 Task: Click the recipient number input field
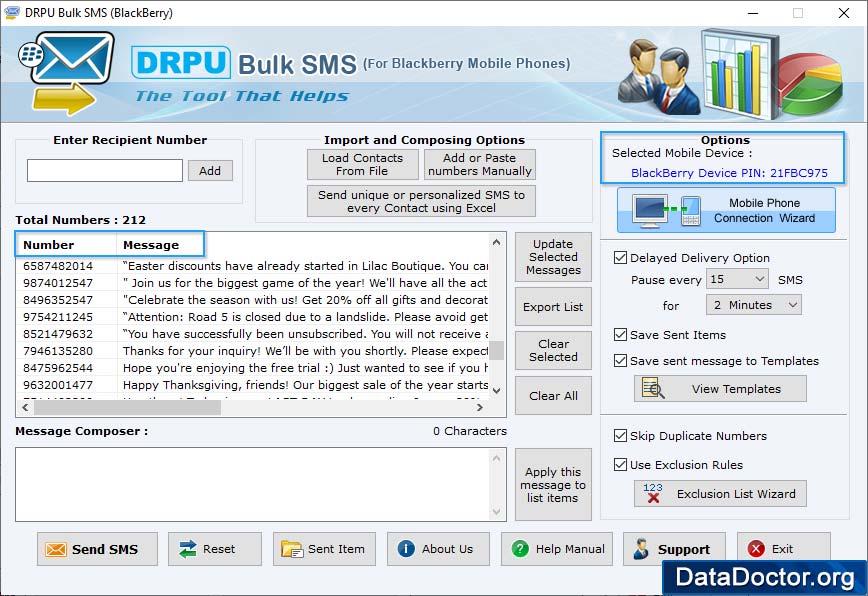(x=105, y=170)
